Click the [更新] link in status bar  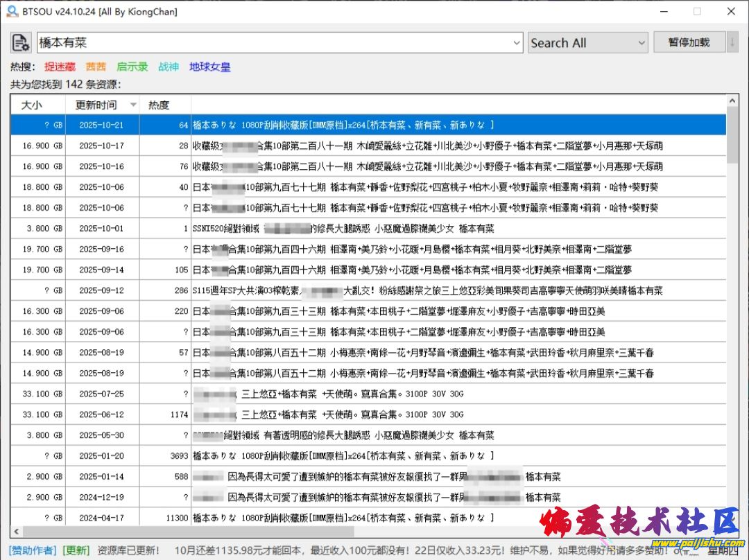[x=76, y=550]
